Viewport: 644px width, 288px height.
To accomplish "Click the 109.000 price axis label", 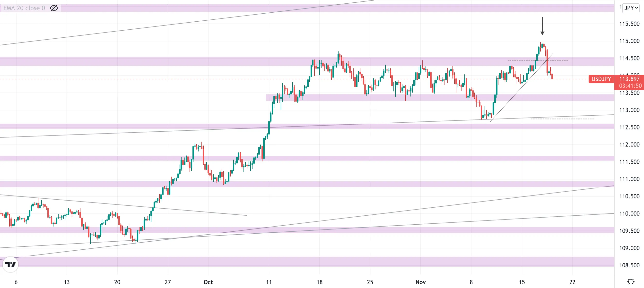I will [x=629, y=248].
